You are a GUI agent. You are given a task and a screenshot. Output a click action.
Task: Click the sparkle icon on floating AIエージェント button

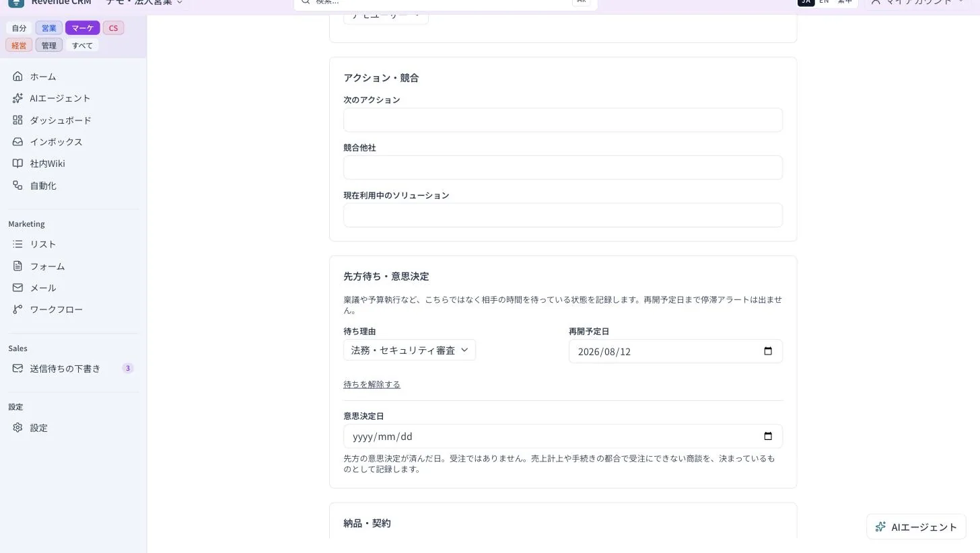coord(880,527)
